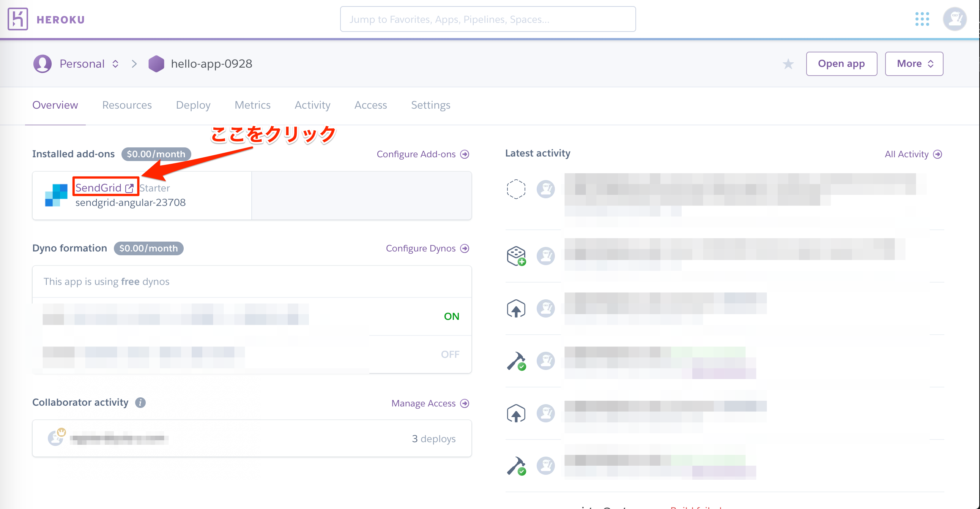Switch to the Settings tab
The width and height of the screenshot is (980, 509).
(x=430, y=105)
